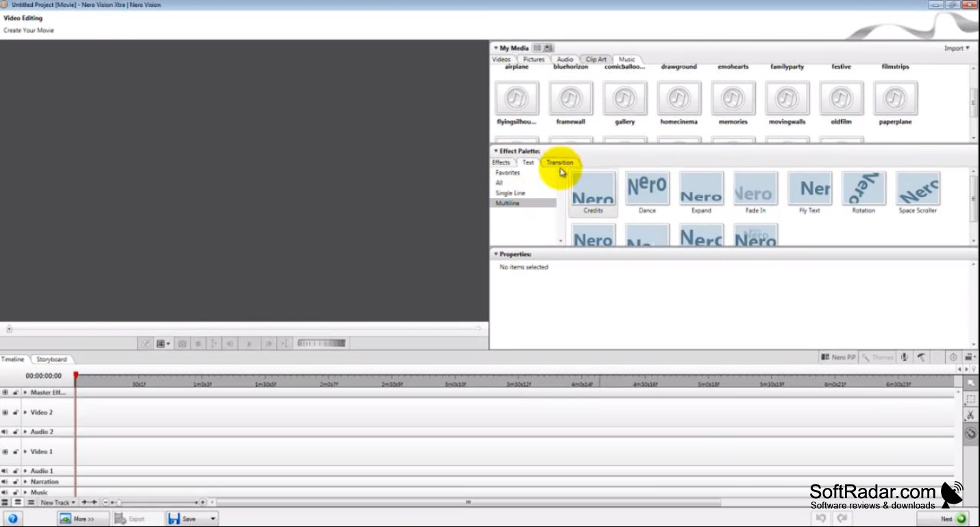
Task: Collapse the My Media panel
Action: [x=495, y=48]
